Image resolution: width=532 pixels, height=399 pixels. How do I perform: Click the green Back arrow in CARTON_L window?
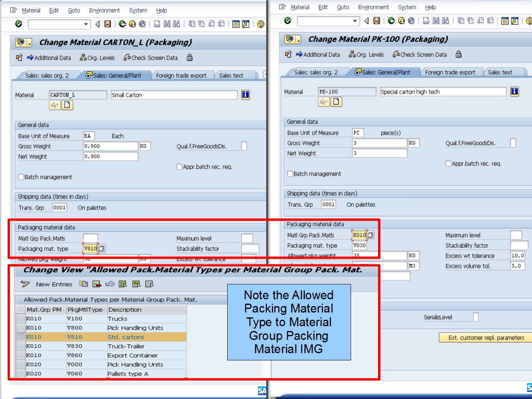(x=123, y=24)
